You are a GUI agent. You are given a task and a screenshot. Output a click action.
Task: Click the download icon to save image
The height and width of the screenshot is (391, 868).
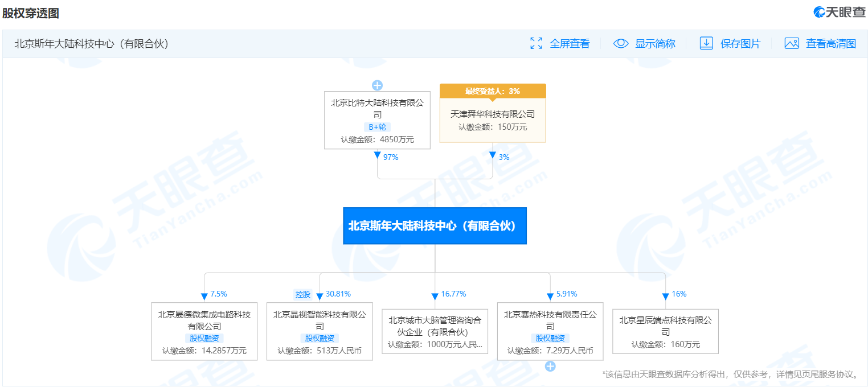[706, 43]
